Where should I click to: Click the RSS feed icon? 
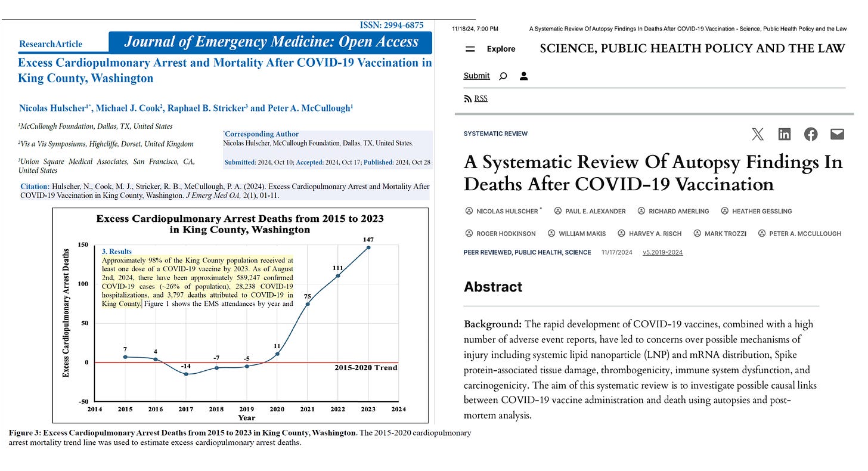coord(467,99)
